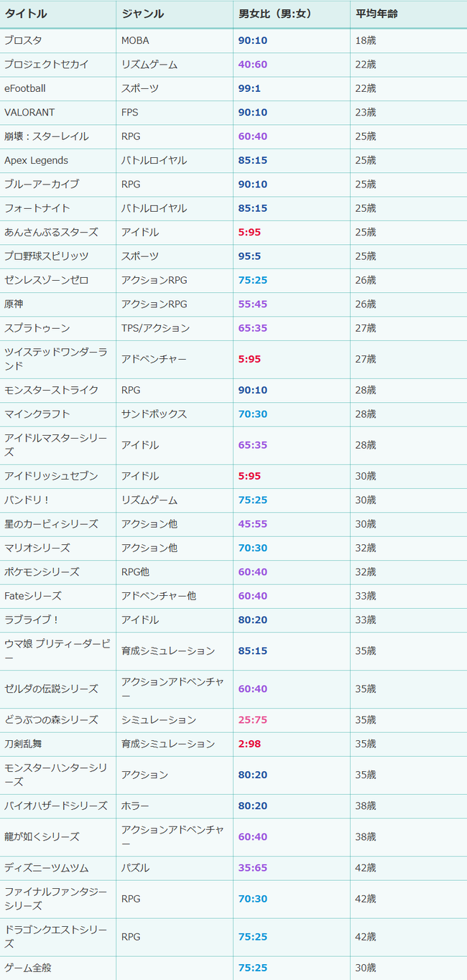Click the アイドリッシュセブン title cell
This screenshot has height=980, width=467.
click(x=58, y=477)
